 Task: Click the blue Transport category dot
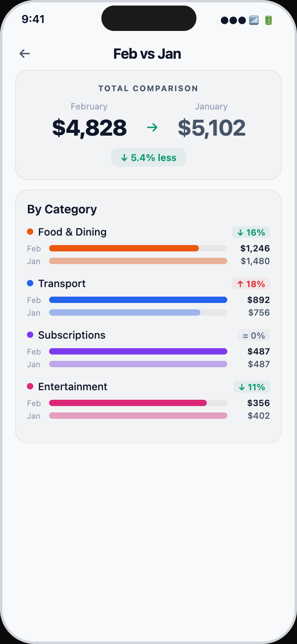(x=30, y=283)
